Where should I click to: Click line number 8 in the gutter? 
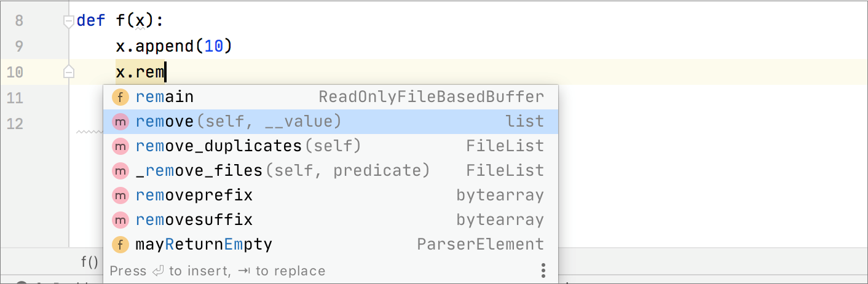pos(19,21)
